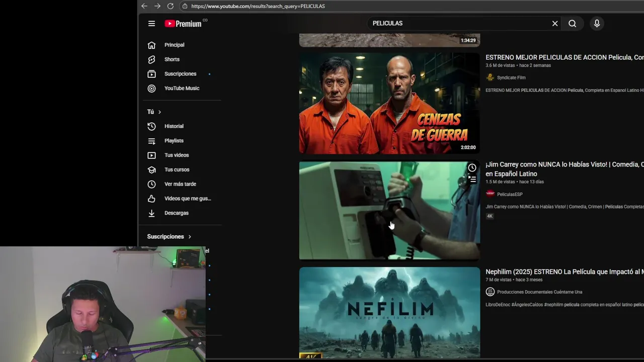Click the 4K badge under Jim Carrey video

[490, 216]
